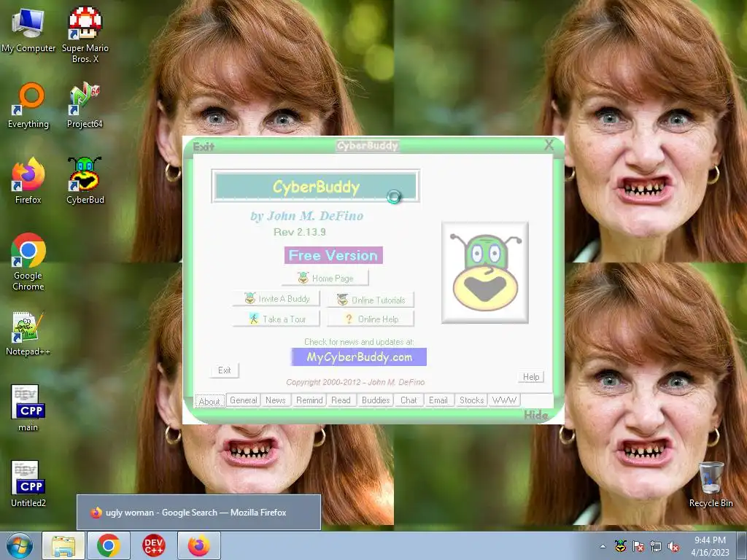The image size is (747, 560).
Task: Click the Show Desktop strip on the taskbar
Action: [742, 545]
